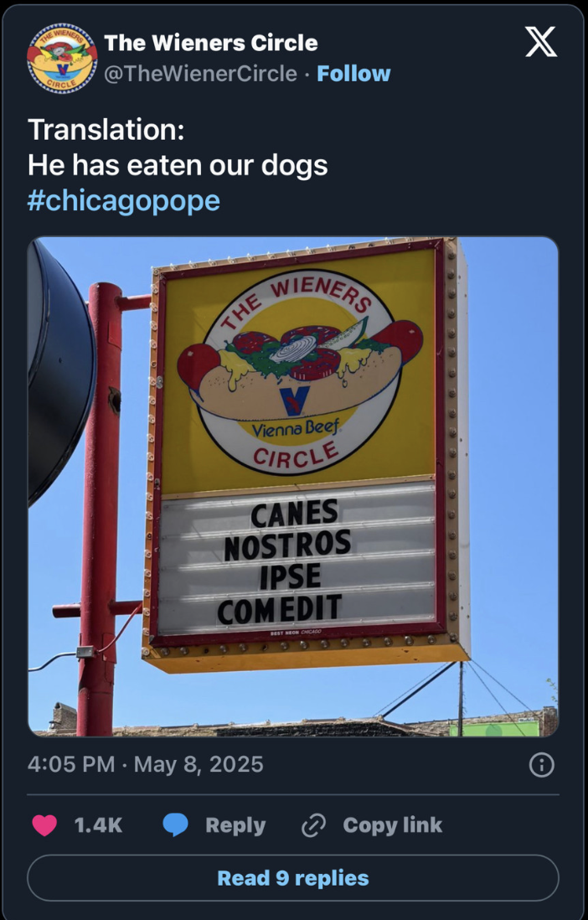Open the Wieners Circle sign photo
588x920 pixels.
293,487
